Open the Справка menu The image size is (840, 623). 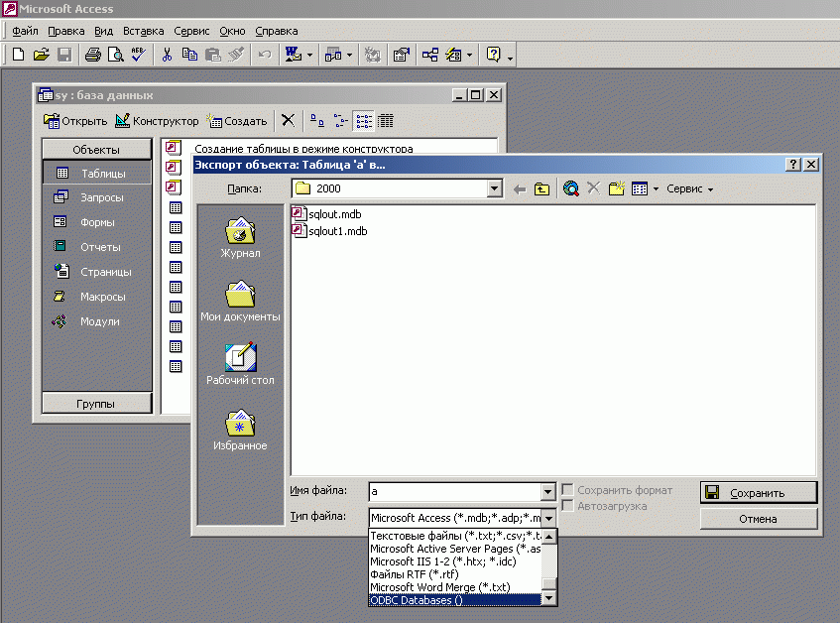click(277, 31)
